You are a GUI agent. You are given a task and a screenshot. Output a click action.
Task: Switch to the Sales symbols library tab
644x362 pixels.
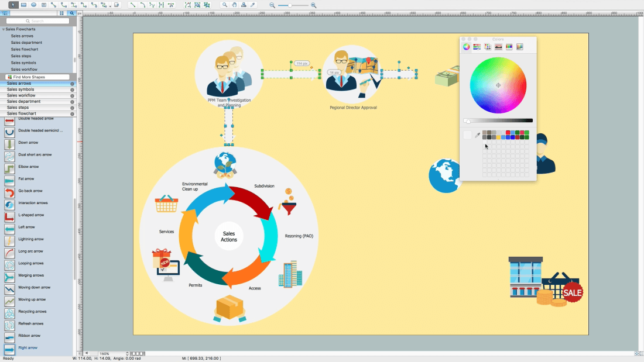tap(38, 89)
